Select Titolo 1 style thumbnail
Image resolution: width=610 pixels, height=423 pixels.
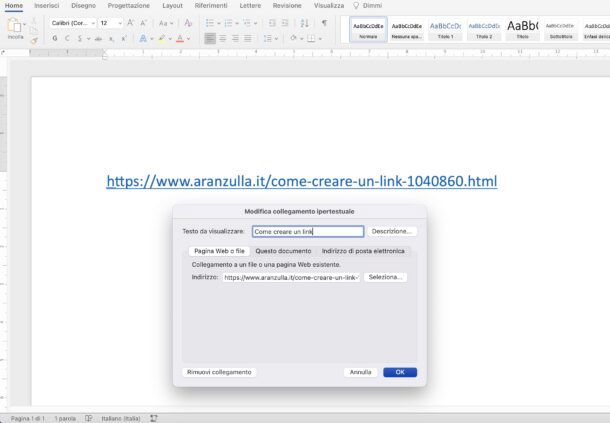pyautogui.click(x=445, y=29)
